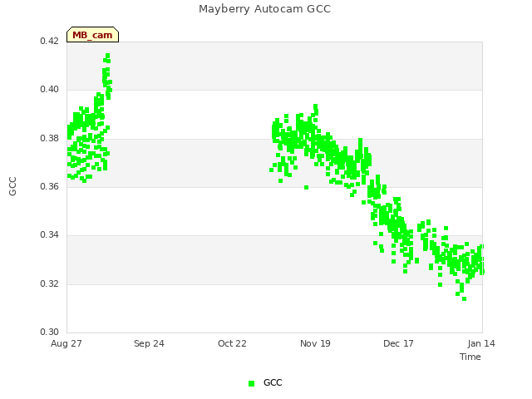This screenshot has width=532, height=399.
Task: Select the Jan 14 x-axis label
Action: point(481,343)
